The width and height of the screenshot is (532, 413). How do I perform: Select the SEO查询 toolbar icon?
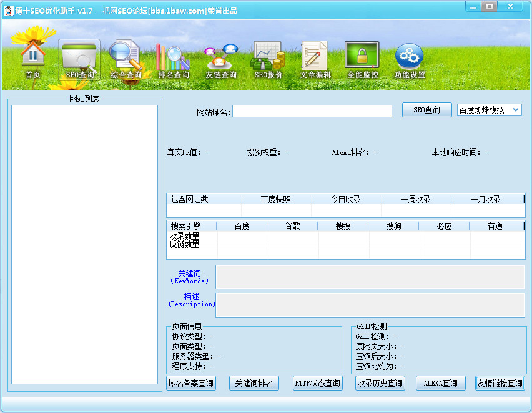[79, 60]
